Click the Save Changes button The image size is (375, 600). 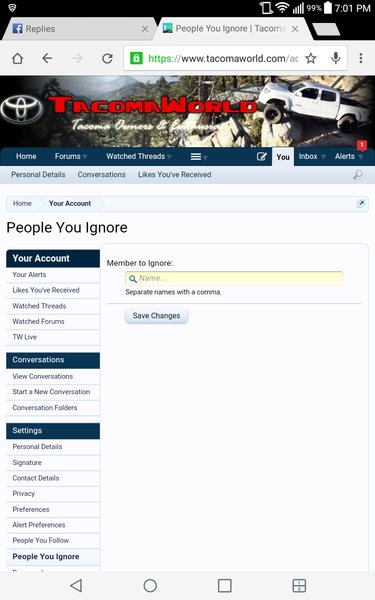click(x=157, y=316)
